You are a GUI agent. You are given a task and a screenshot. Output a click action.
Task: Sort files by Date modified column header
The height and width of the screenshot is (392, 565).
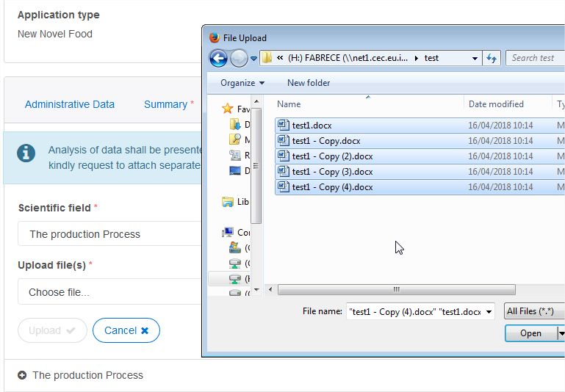tap(497, 104)
